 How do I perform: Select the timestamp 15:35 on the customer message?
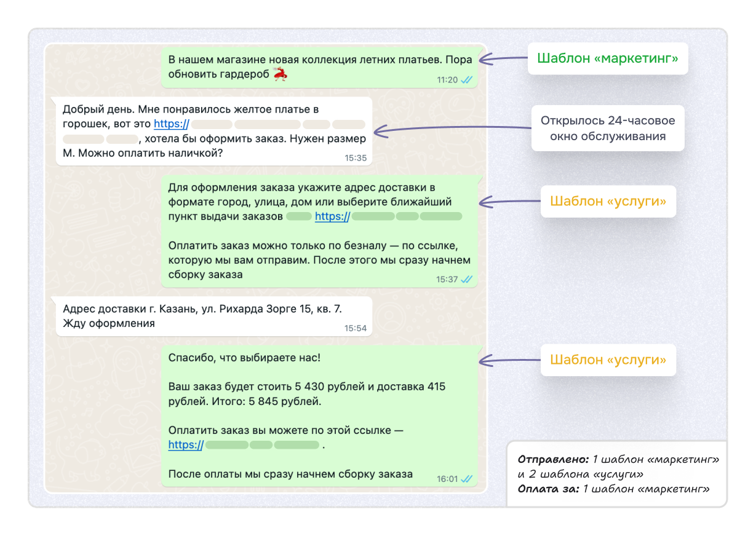pyautogui.click(x=356, y=159)
